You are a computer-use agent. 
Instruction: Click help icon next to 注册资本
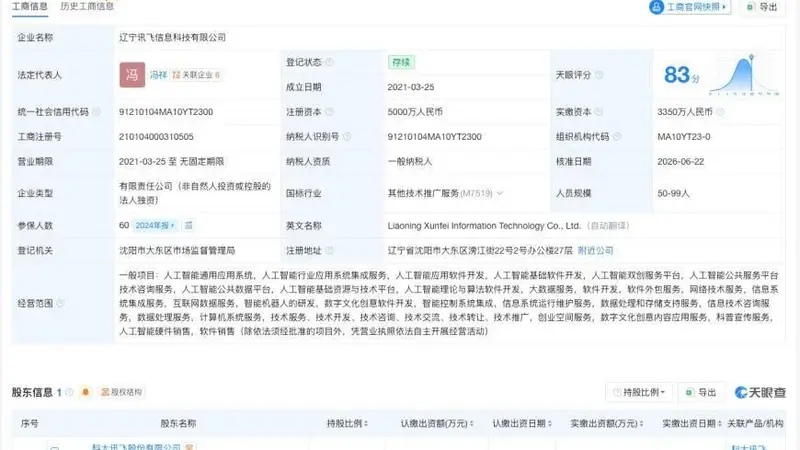pos(330,112)
